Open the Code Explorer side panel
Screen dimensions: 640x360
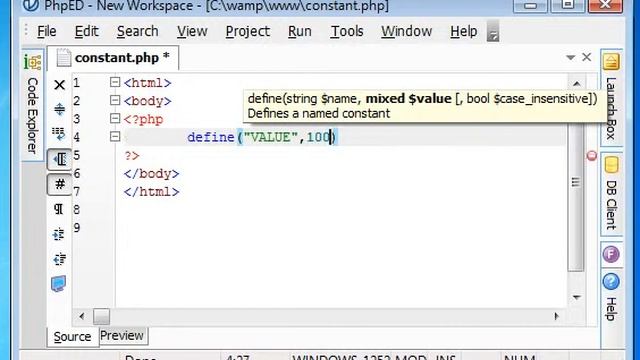coord(33,105)
